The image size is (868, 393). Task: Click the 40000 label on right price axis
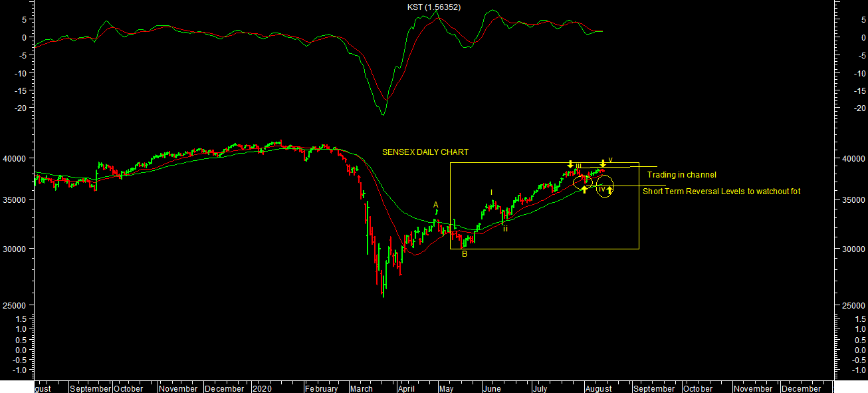pyautogui.click(x=852, y=159)
